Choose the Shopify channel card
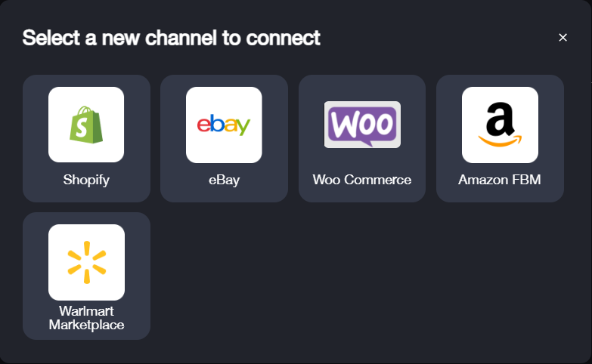The height and width of the screenshot is (364, 592). 86,138
